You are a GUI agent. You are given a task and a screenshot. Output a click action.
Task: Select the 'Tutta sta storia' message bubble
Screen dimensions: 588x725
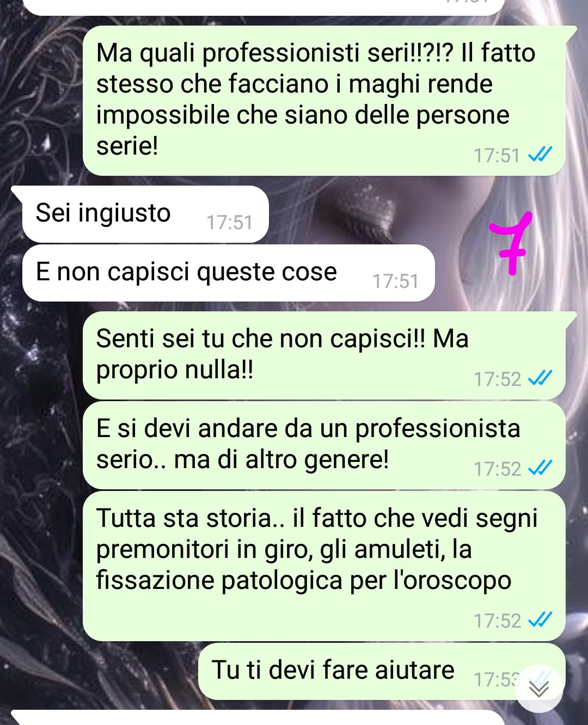(324, 566)
